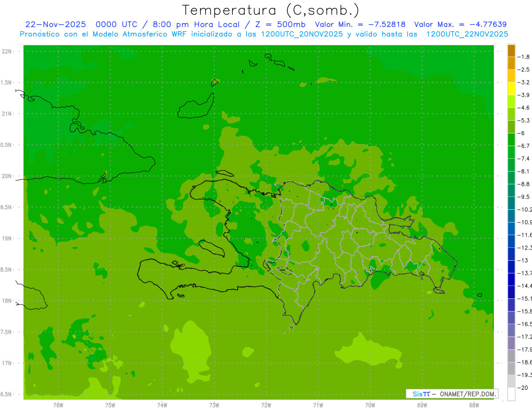Click the -3.2 legend label
Screen dimensions: 532x411
[x=523, y=82]
